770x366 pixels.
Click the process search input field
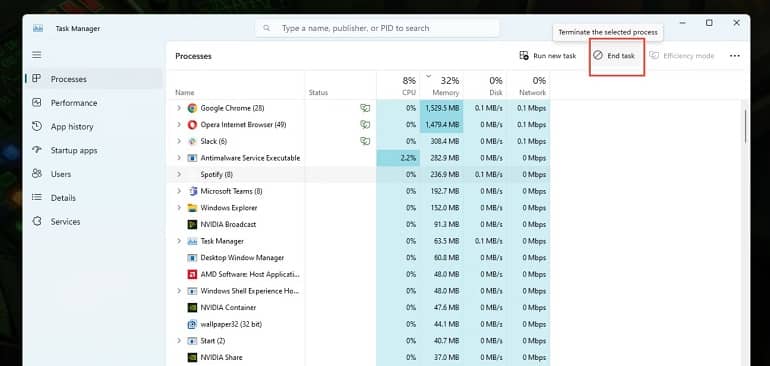[x=377, y=28]
